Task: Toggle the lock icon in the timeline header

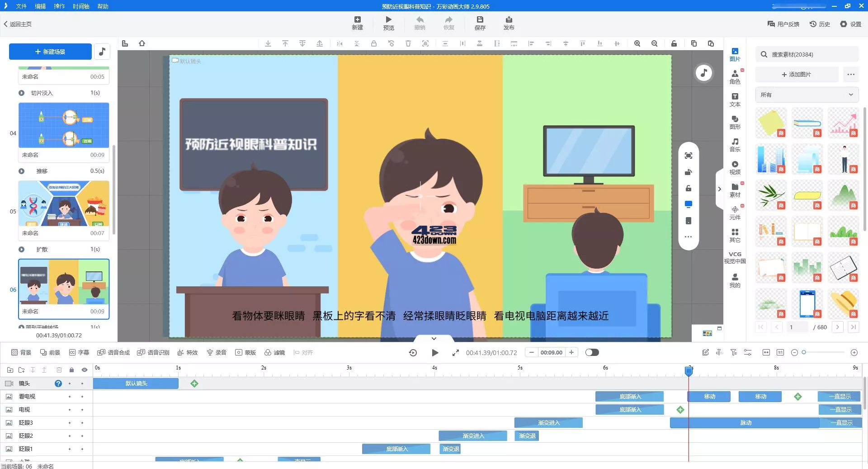Action: pyautogui.click(x=71, y=370)
